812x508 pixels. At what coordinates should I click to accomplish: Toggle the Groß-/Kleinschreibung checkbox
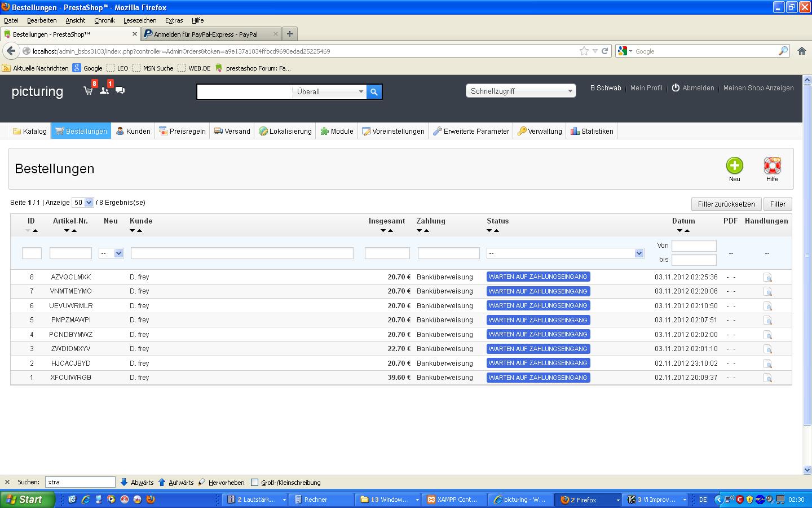coord(254,483)
